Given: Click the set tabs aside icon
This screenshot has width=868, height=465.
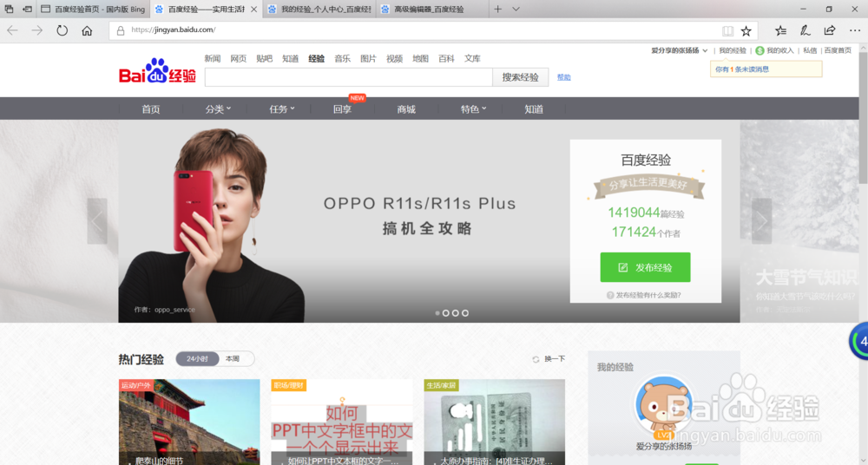Looking at the screenshot, I should pyautogui.click(x=27, y=9).
